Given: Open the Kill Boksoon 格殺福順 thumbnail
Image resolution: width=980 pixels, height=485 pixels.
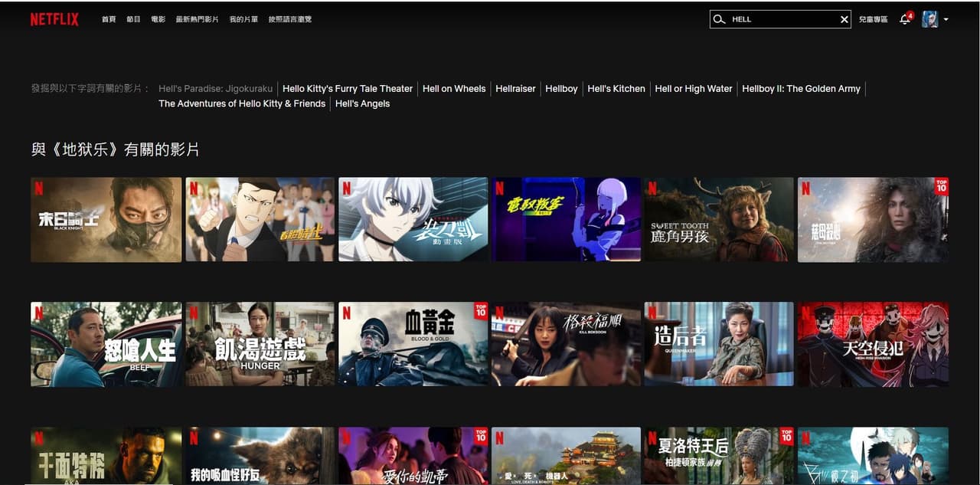Looking at the screenshot, I should (x=567, y=344).
